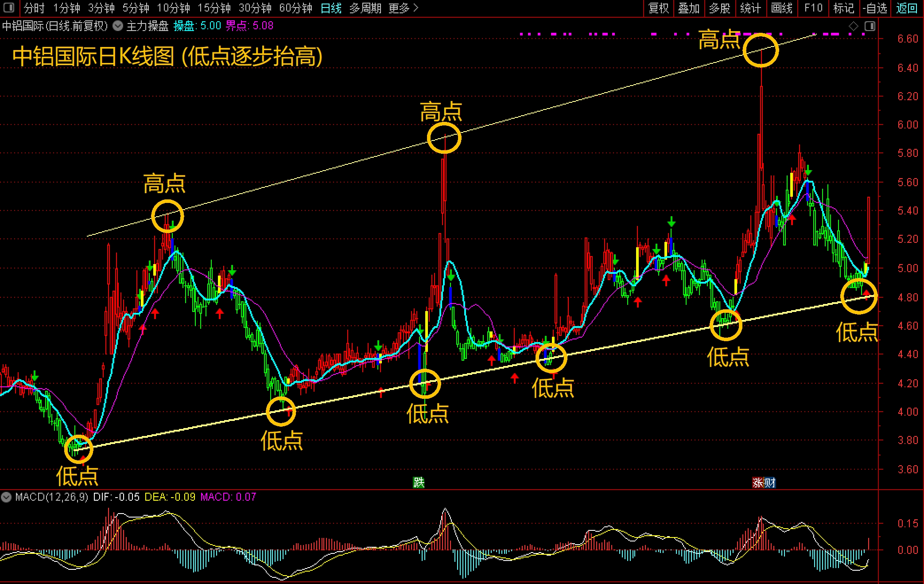The width and height of the screenshot is (924, 584).
Task: Click the 6.00 price axis label
Action: coord(908,125)
